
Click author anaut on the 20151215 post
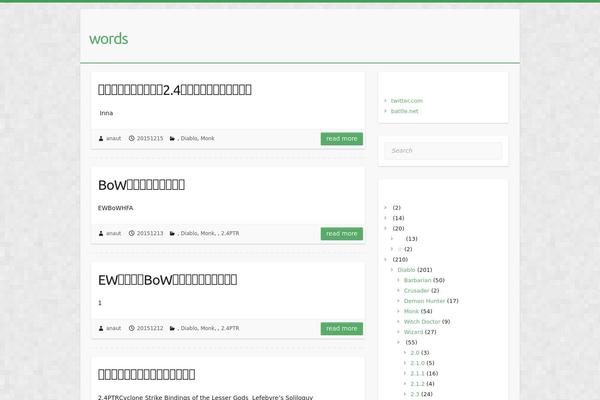click(x=114, y=139)
